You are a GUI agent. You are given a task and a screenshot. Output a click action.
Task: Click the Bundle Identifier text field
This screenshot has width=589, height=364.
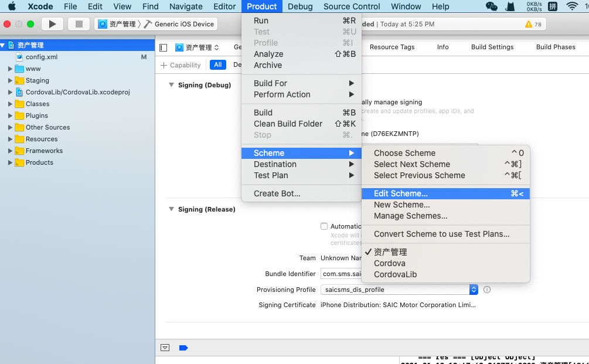coord(341,274)
